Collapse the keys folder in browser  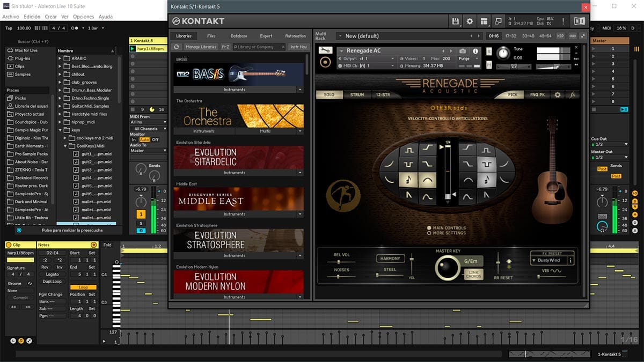point(60,130)
